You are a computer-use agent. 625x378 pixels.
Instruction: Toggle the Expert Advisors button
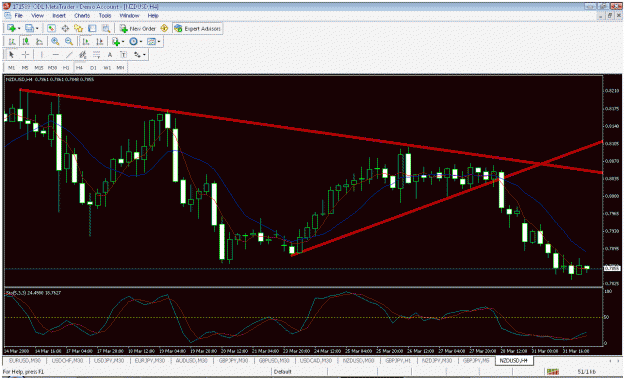click(197, 29)
